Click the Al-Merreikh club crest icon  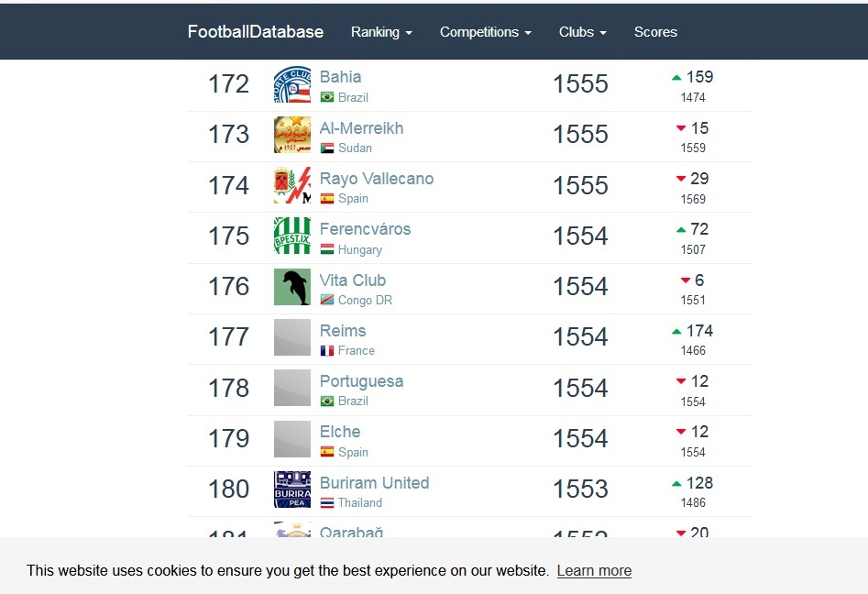[x=292, y=135]
